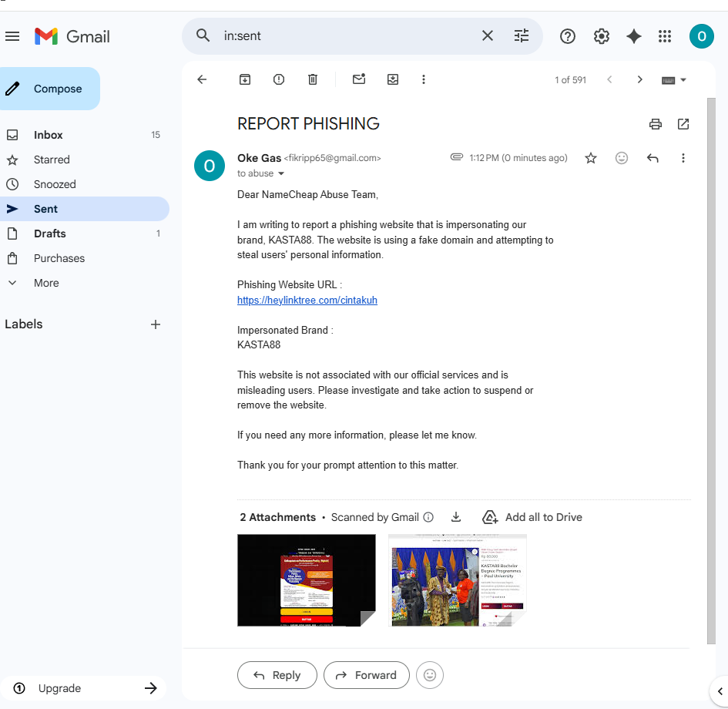Click the Compose button
The width and height of the screenshot is (728, 709).
pyautogui.click(x=49, y=89)
